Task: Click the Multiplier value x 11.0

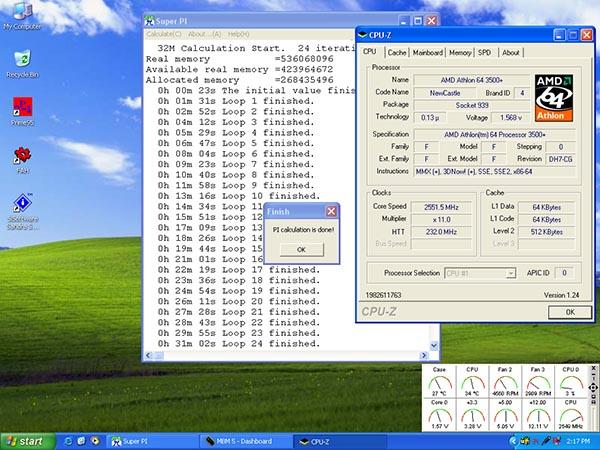Action: [441, 220]
